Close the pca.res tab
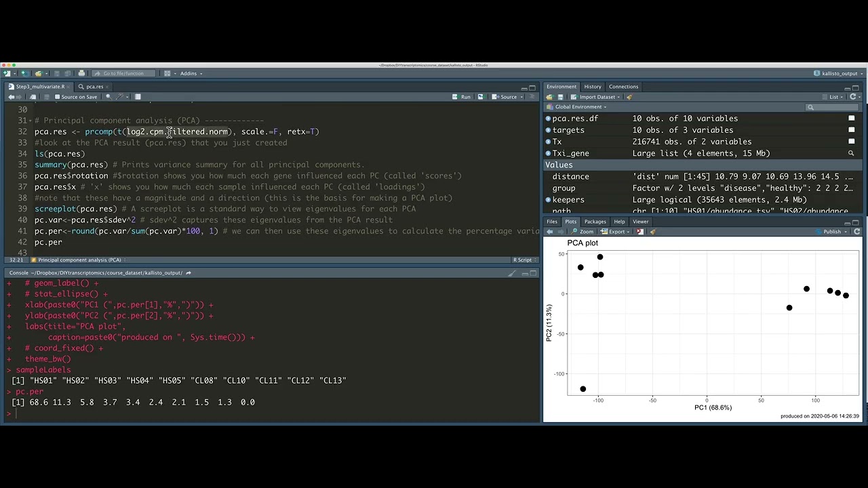The height and width of the screenshot is (488, 868). pyautogui.click(x=108, y=87)
